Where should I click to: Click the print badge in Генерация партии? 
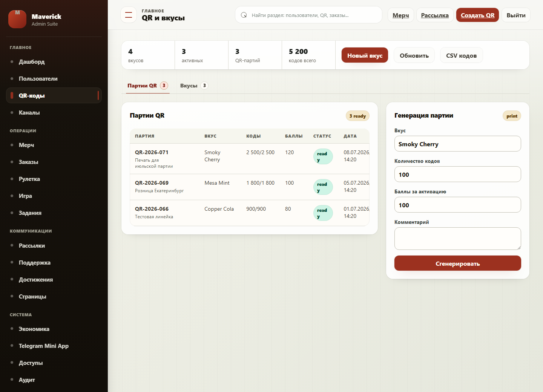point(512,116)
